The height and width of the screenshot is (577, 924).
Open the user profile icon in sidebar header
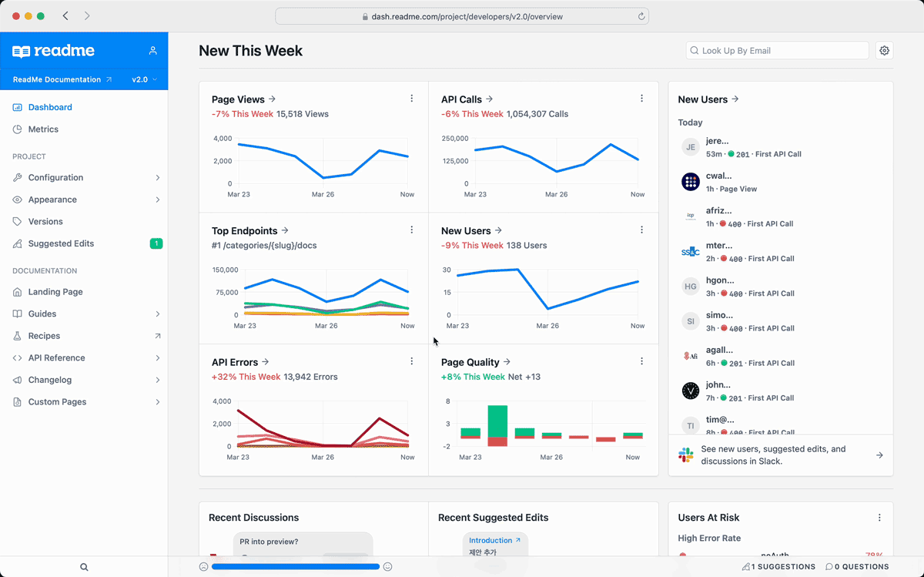click(x=152, y=51)
